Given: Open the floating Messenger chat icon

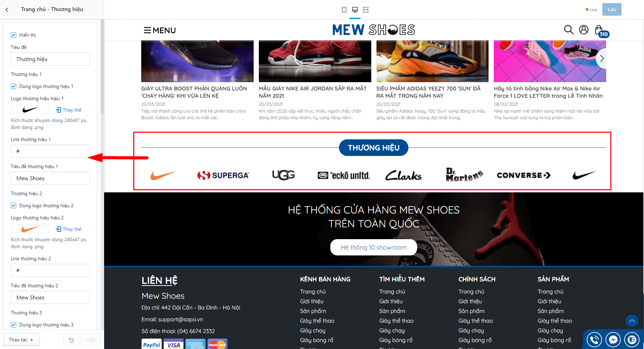Looking at the screenshot, I should coord(613,340).
